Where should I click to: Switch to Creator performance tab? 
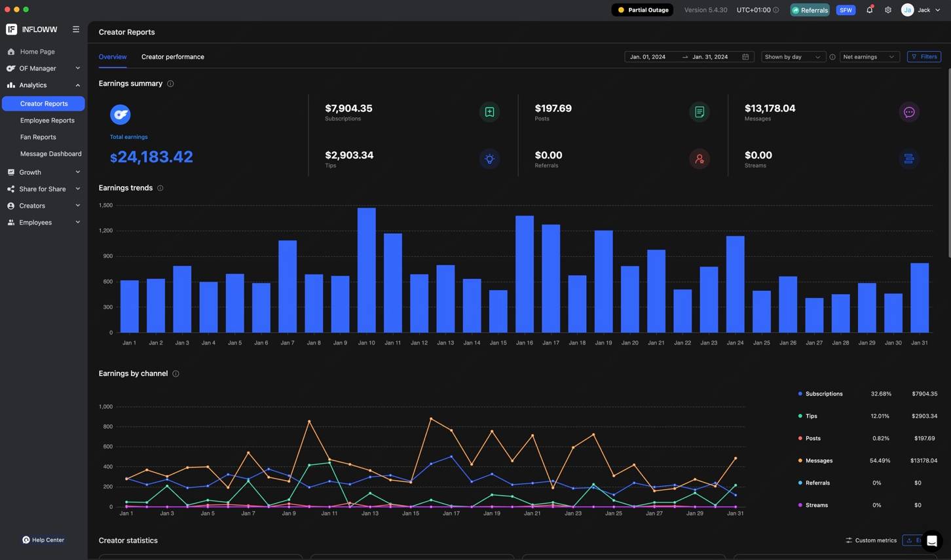click(173, 57)
